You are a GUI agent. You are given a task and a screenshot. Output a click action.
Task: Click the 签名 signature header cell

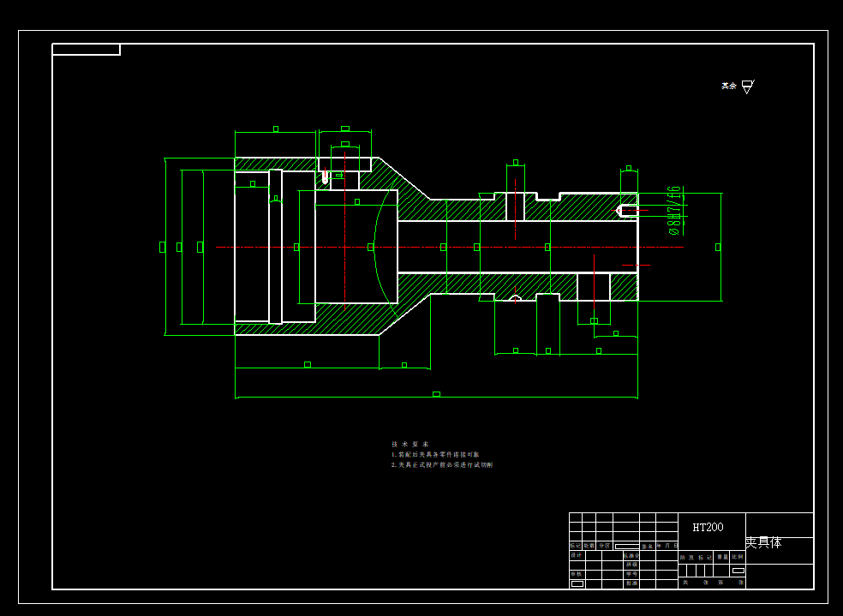(648, 546)
